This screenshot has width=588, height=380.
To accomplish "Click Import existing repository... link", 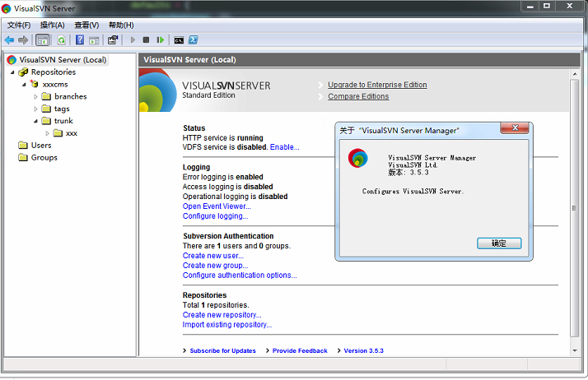I will point(226,325).
